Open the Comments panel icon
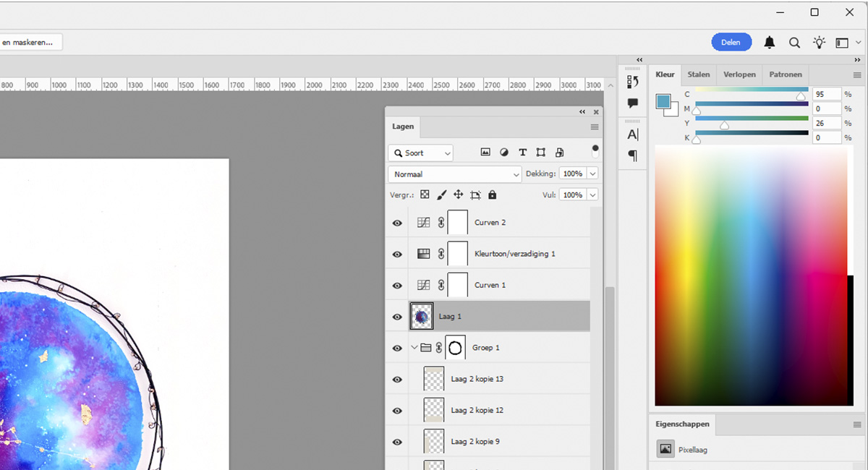The image size is (868, 470). tap(633, 103)
